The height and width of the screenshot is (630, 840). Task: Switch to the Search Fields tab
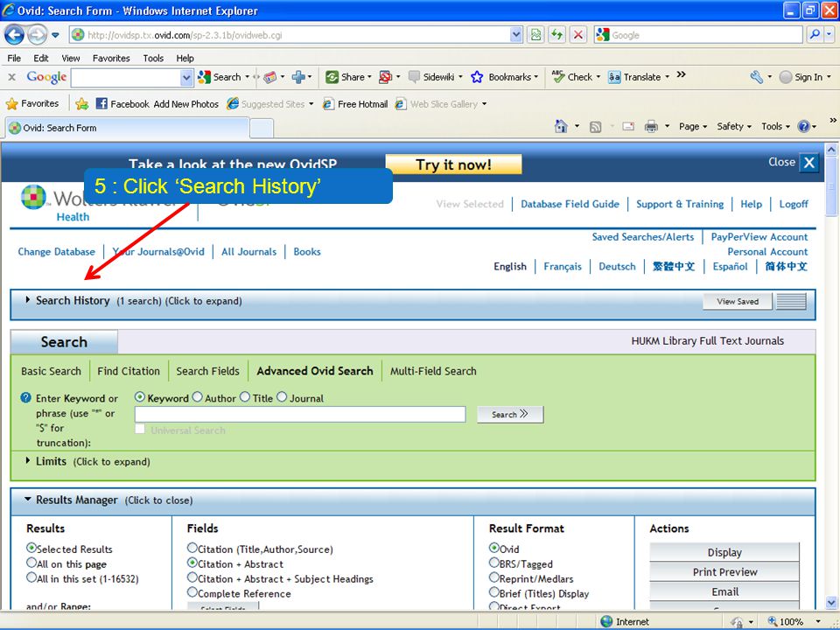[x=208, y=371]
